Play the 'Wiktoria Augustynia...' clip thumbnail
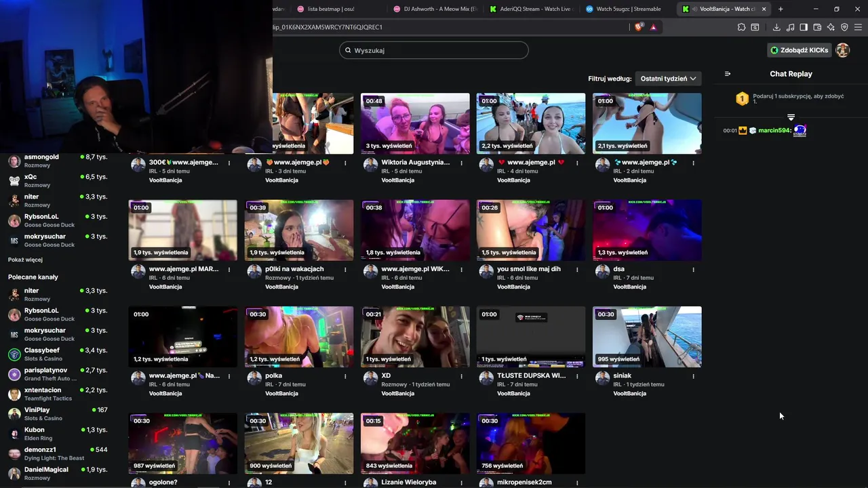This screenshot has height=488, width=868. tap(415, 123)
